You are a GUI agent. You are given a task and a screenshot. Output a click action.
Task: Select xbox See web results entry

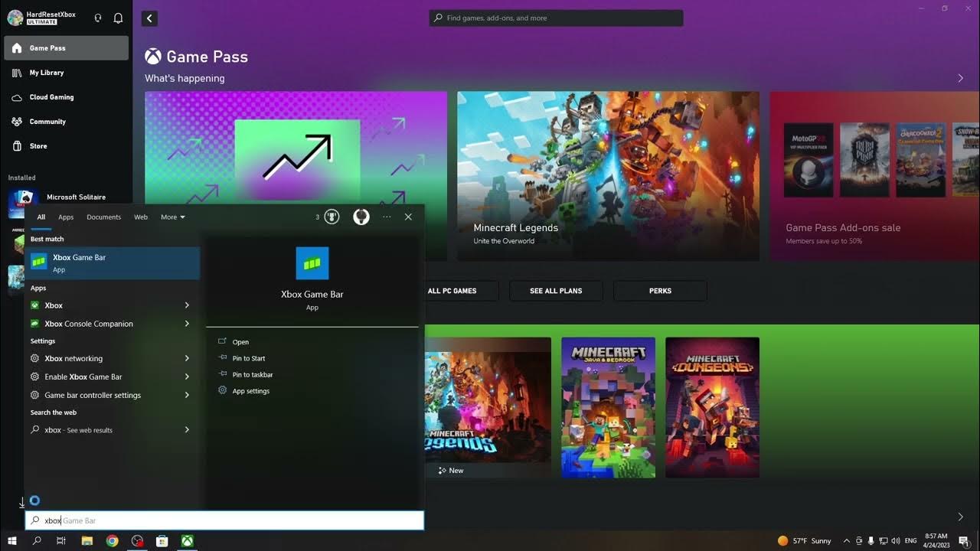pyautogui.click(x=100, y=430)
